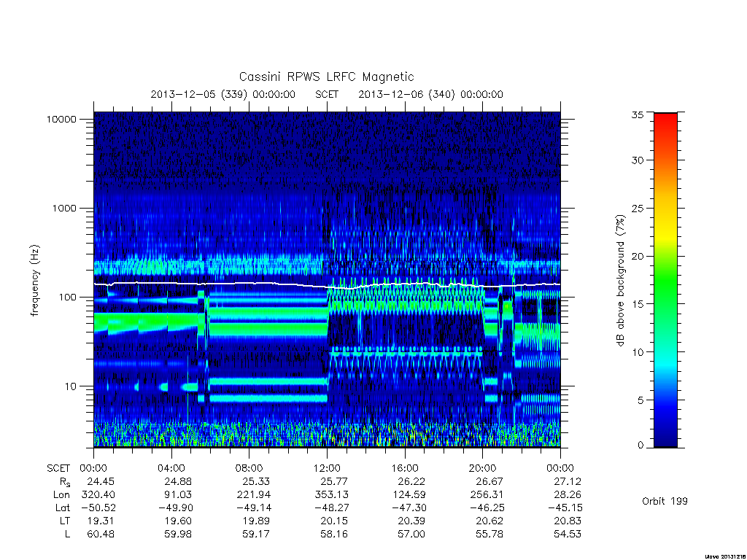747x560 pixels.
Task: Select the 1000 Hz frequency axis label
Action: tap(64, 208)
